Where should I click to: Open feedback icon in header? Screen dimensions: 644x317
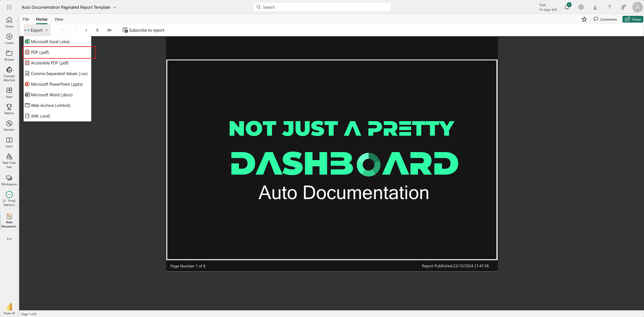point(623,7)
